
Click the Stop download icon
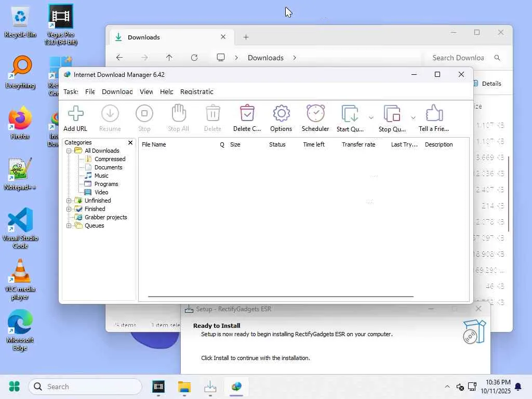pos(144,114)
